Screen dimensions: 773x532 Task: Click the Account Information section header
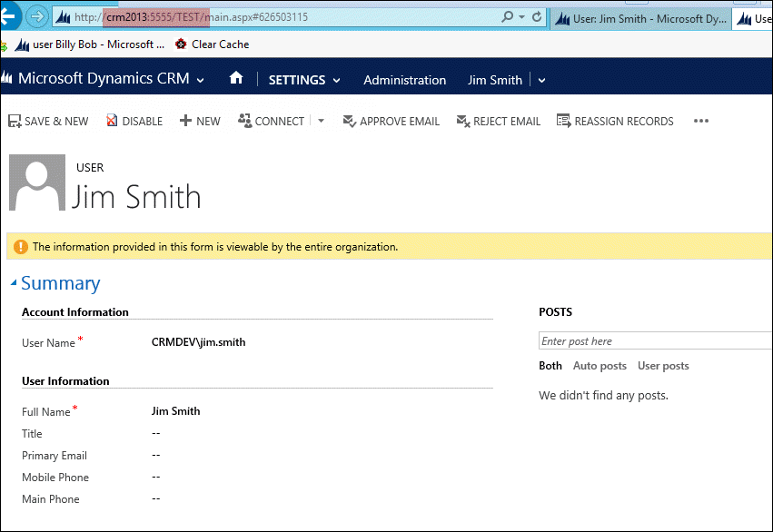(x=74, y=311)
